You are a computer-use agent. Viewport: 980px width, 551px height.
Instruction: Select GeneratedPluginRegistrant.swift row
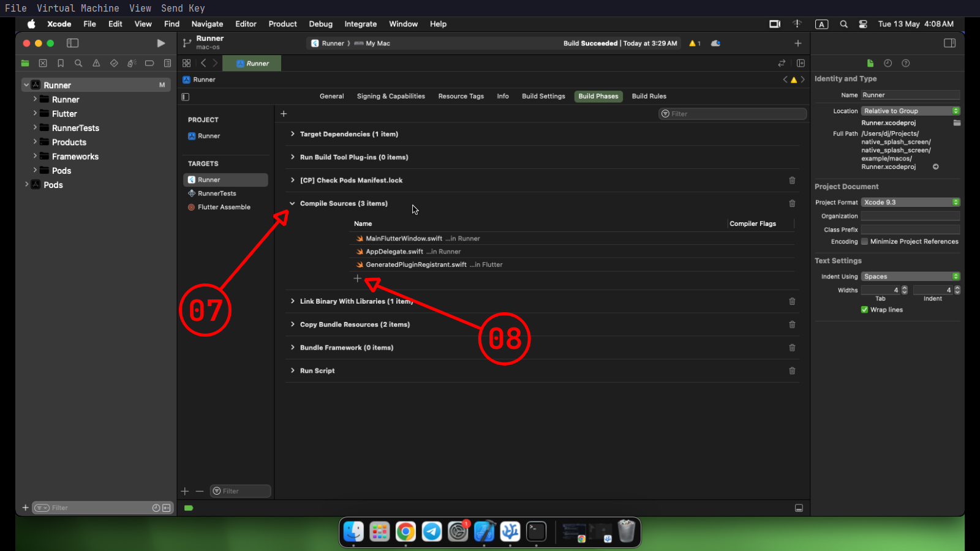click(572, 264)
